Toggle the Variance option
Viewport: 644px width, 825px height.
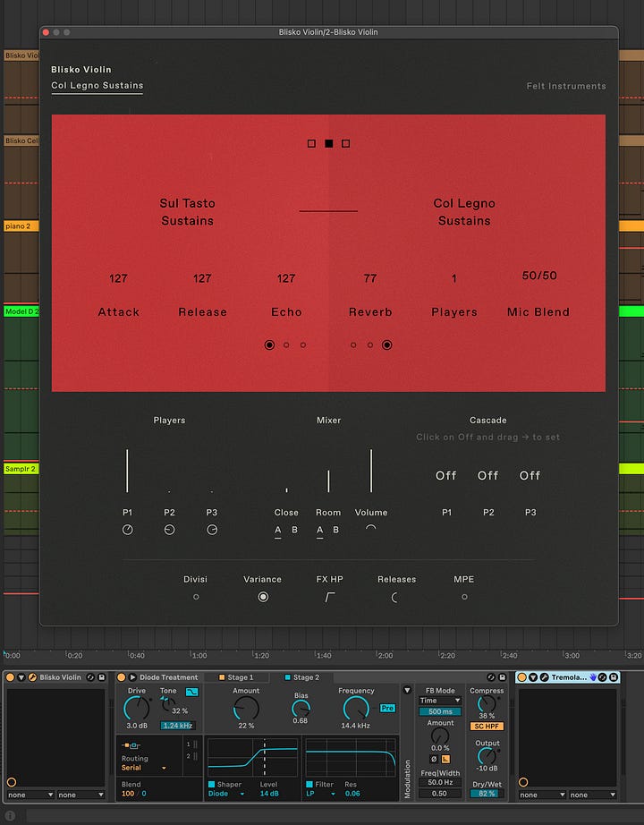[263, 597]
